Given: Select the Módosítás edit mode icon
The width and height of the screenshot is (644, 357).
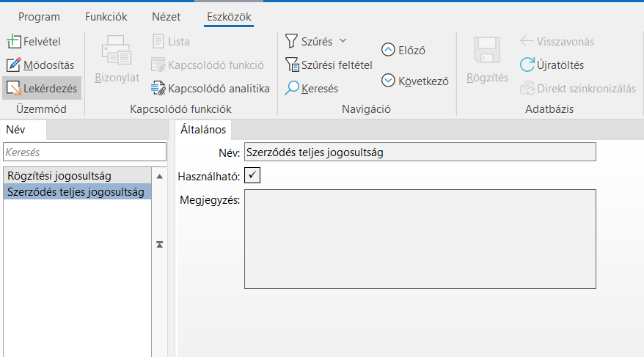Looking at the screenshot, I should click(x=13, y=65).
